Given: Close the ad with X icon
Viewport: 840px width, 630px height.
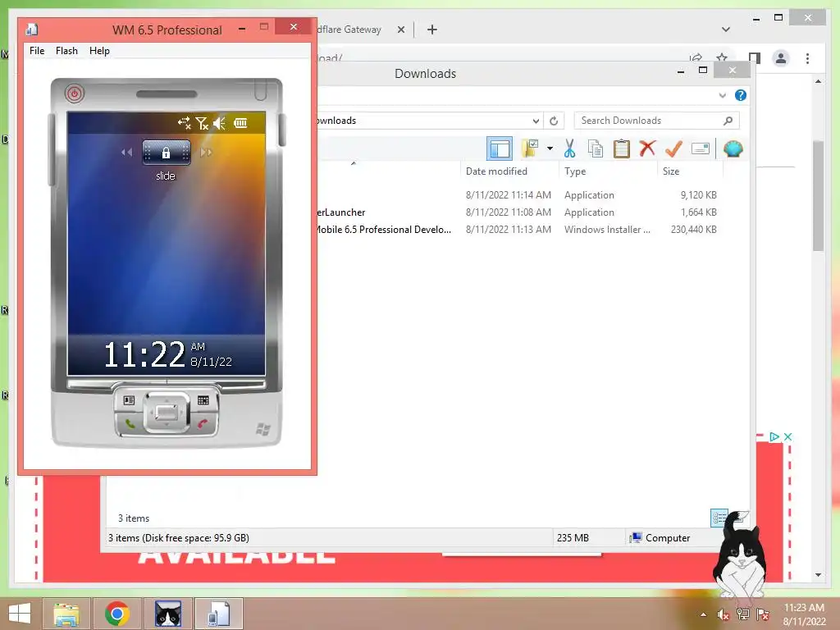Looking at the screenshot, I should (787, 436).
